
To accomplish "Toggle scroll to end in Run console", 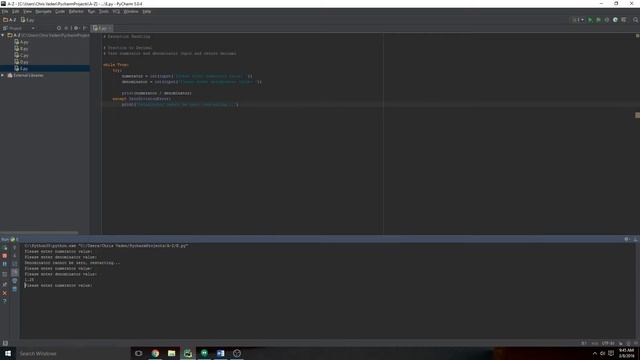I will point(15,272).
